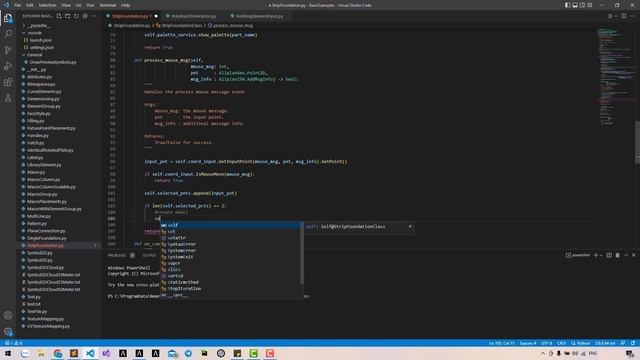Open the Go menu
The width and height of the screenshot is (640, 360).
tap(78, 5)
